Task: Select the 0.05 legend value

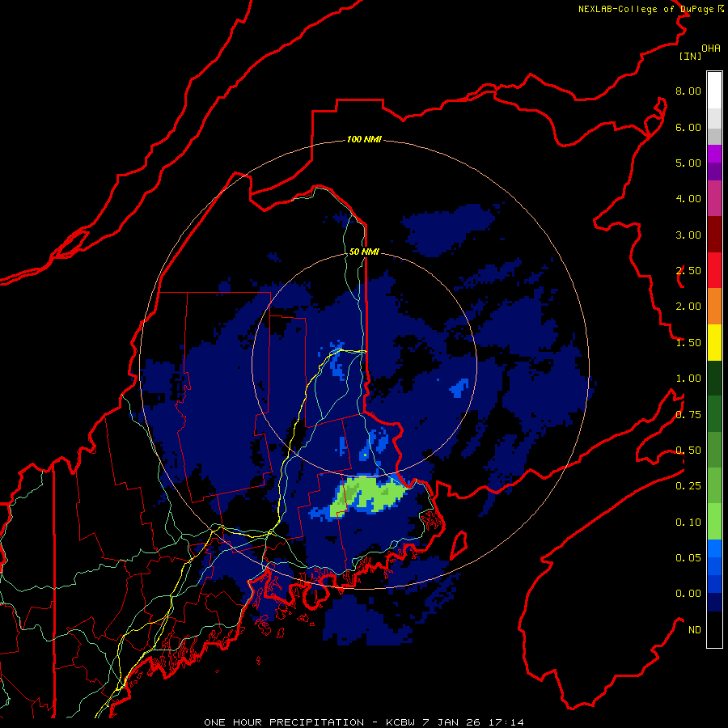Action: point(688,557)
